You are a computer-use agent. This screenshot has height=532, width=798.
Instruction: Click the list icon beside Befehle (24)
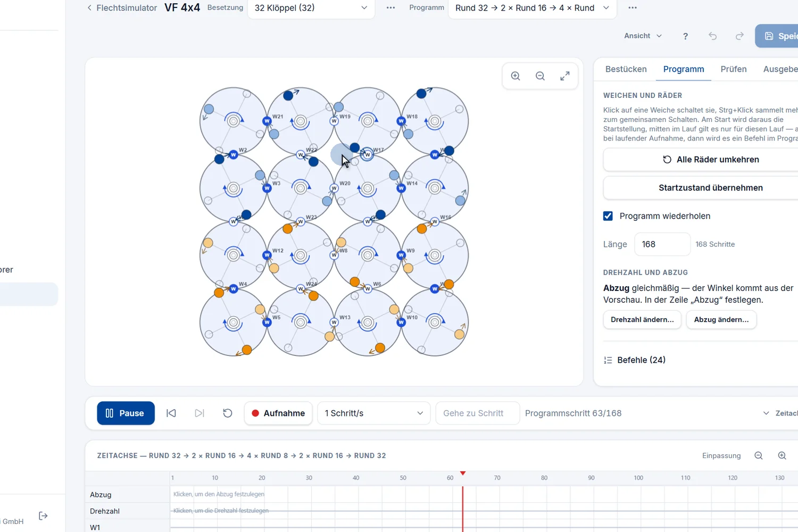click(x=608, y=360)
